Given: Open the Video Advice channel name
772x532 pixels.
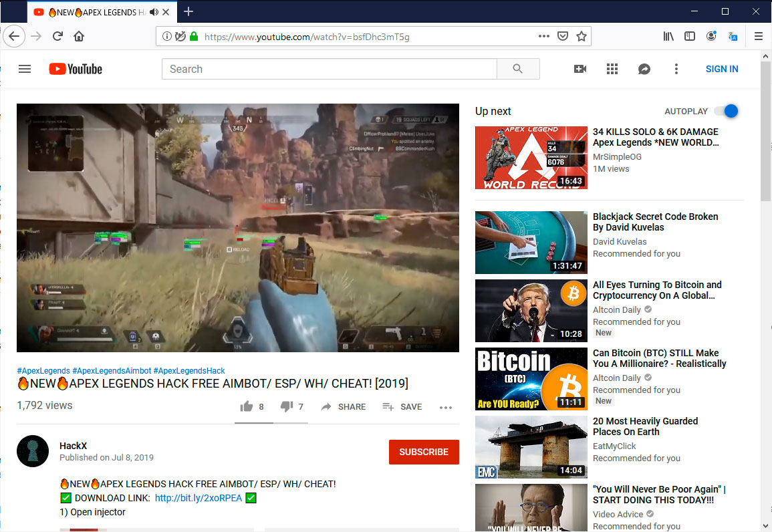Looking at the screenshot, I should (618, 514).
